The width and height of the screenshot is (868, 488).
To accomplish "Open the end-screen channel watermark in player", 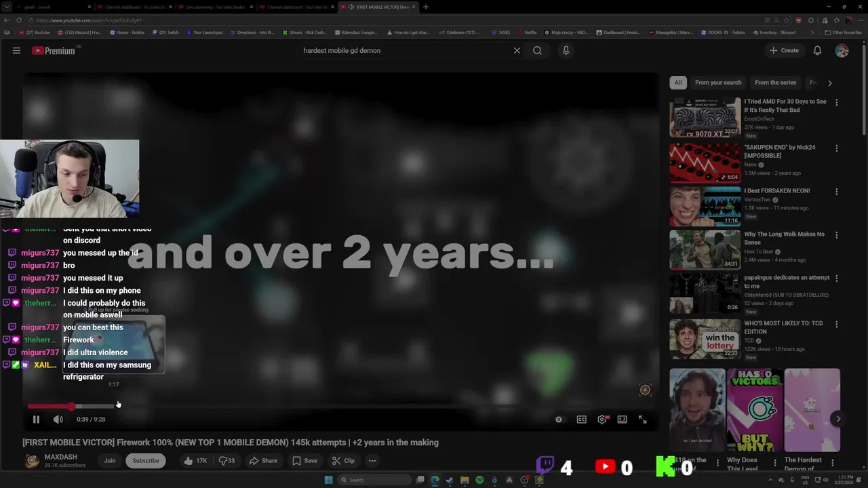I will (645, 390).
